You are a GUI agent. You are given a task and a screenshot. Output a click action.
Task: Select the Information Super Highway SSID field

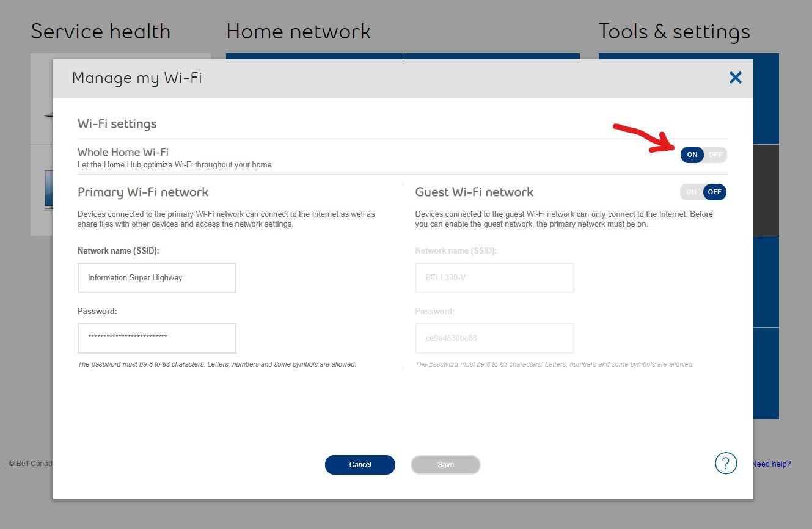point(156,277)
